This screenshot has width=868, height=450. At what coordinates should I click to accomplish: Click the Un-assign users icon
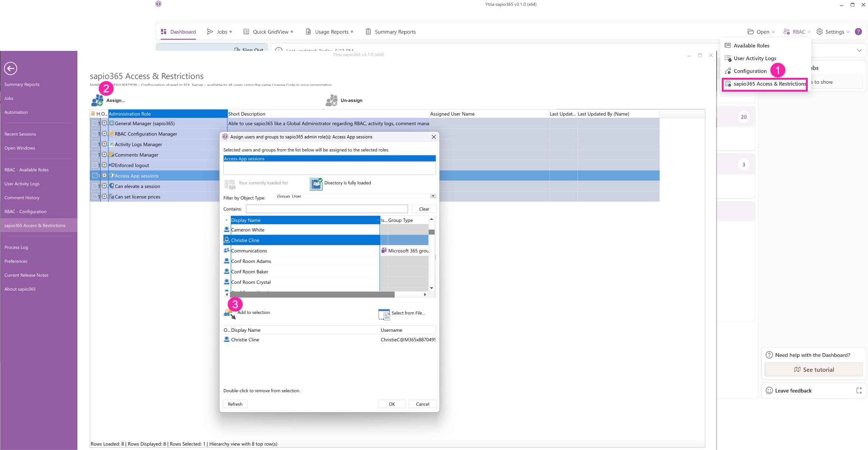click(331, 100)
